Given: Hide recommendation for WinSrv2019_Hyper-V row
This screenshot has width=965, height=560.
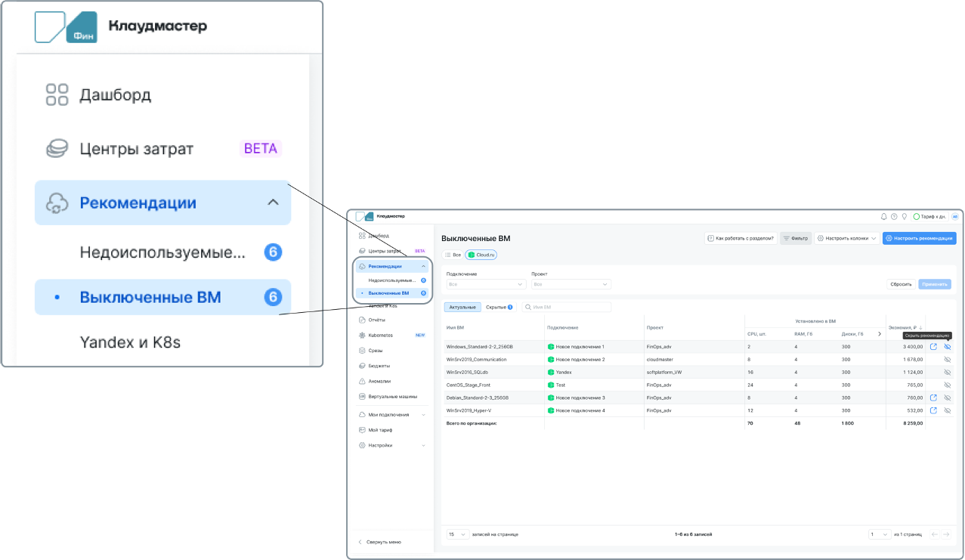Looking at the screenshot, I should click(x=948, y=410).
